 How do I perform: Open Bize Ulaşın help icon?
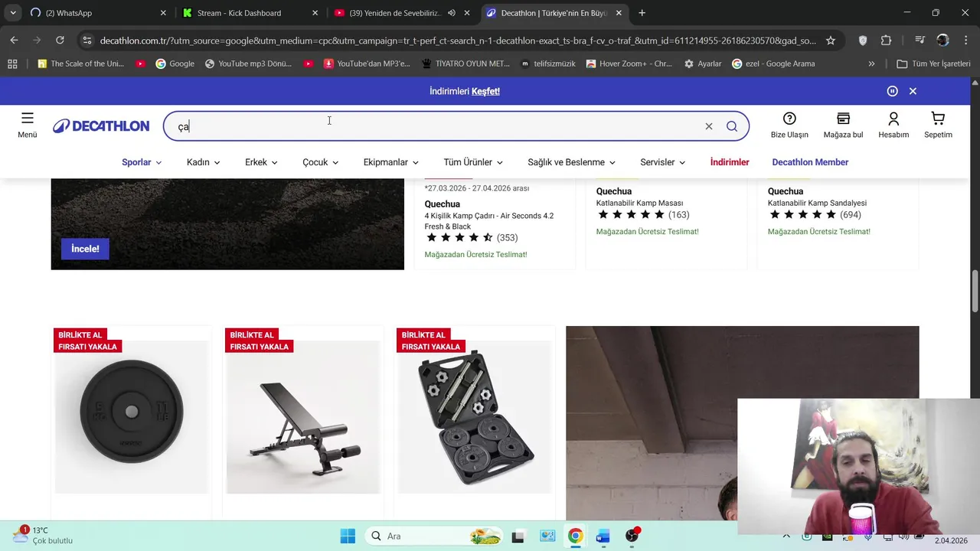[x=789, y=119]
